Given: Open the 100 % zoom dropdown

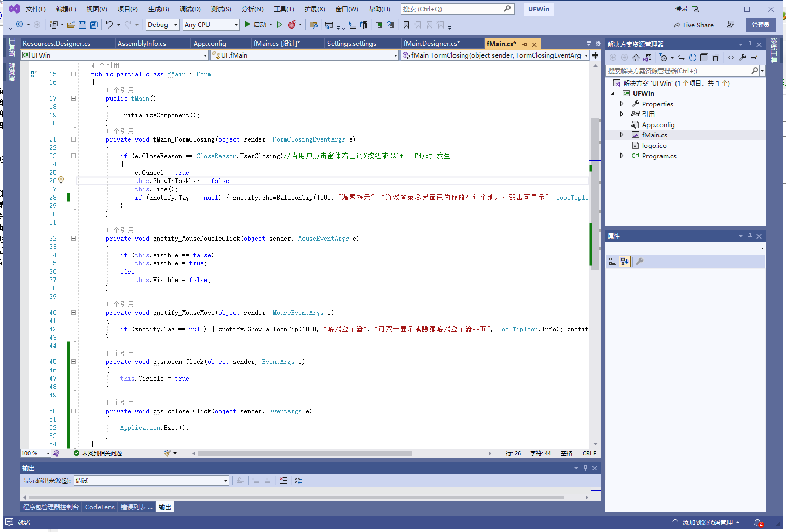Looking at the screenshot, I should (36, 453).
